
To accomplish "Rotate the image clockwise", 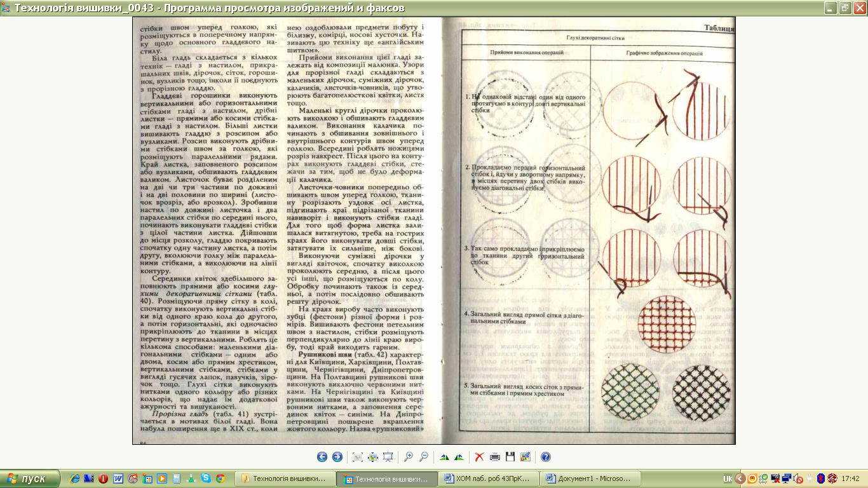I will click(x=444, y=457).
